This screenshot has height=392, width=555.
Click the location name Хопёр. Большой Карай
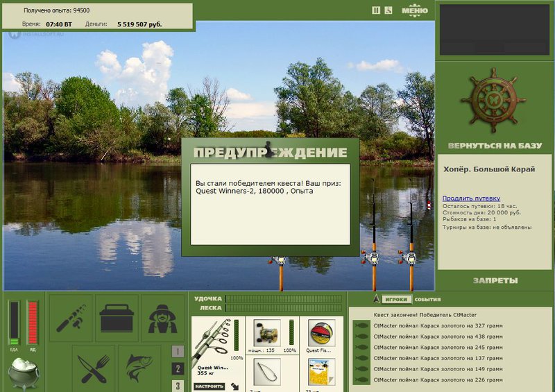click(489, 169)
